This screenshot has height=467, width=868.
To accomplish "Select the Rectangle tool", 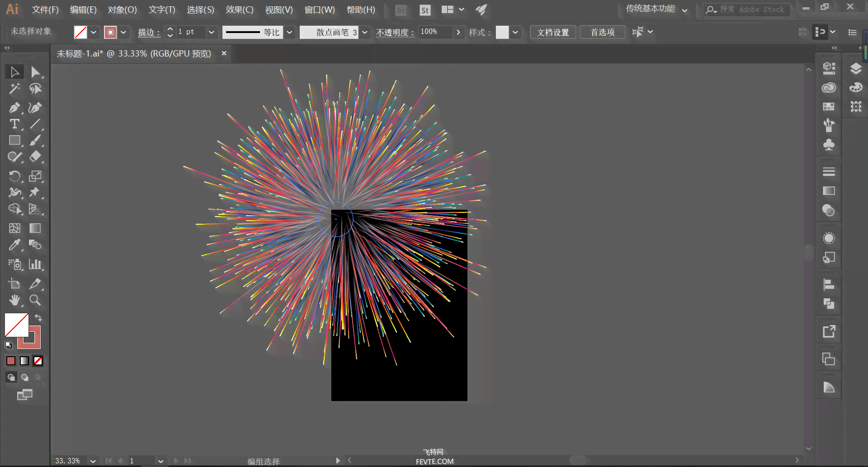I will coord(14,140).
